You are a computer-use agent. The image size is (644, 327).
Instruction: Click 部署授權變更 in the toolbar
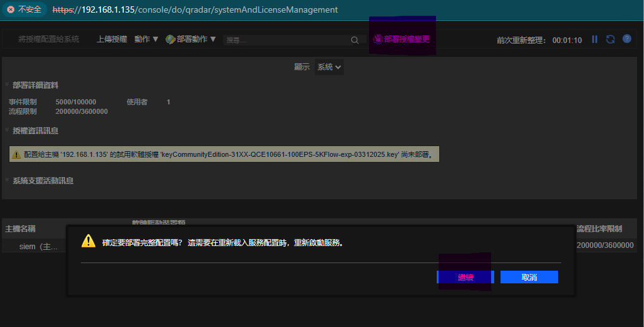click(402, 39)
